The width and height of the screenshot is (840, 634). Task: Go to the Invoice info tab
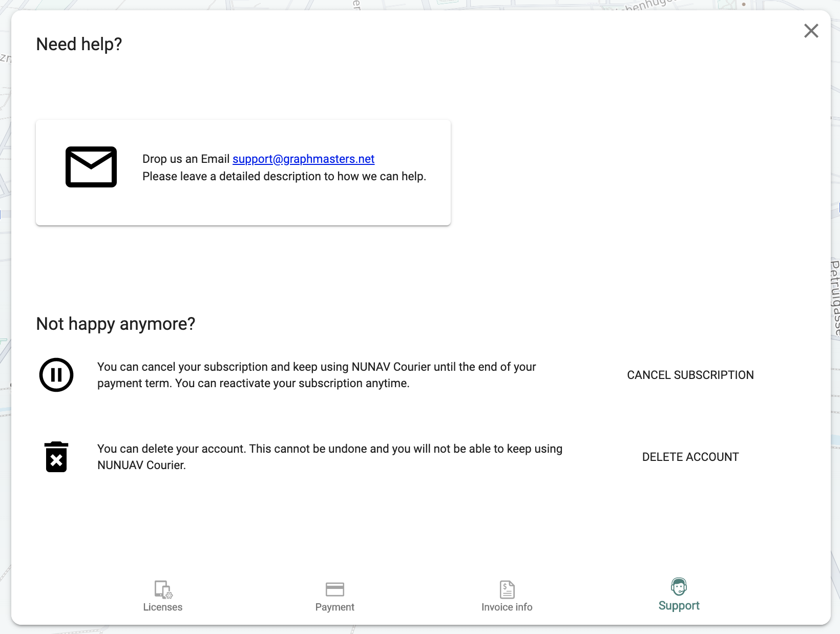(507, 597)
